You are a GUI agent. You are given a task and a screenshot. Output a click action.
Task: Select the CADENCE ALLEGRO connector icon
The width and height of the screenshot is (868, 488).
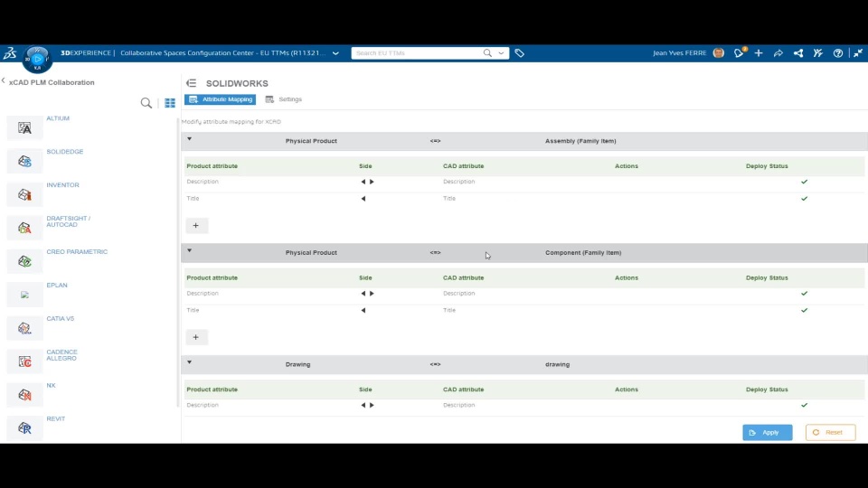point(24,361)
